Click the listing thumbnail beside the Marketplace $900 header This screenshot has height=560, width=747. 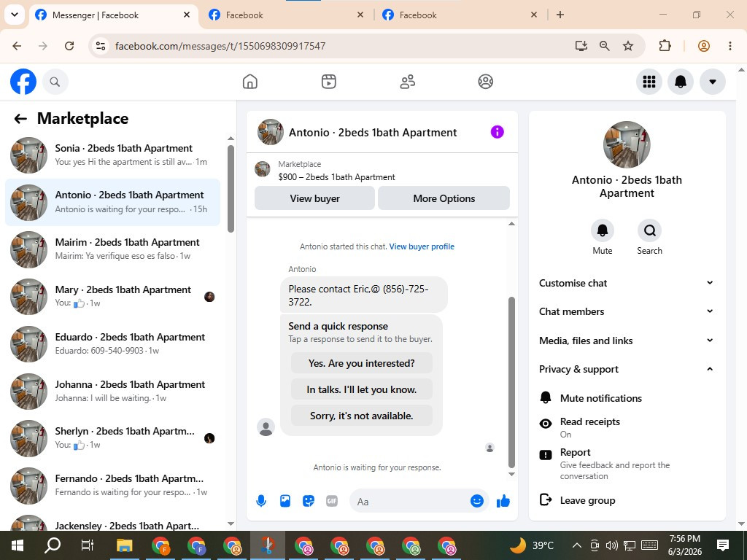click(x=262, y=168)
